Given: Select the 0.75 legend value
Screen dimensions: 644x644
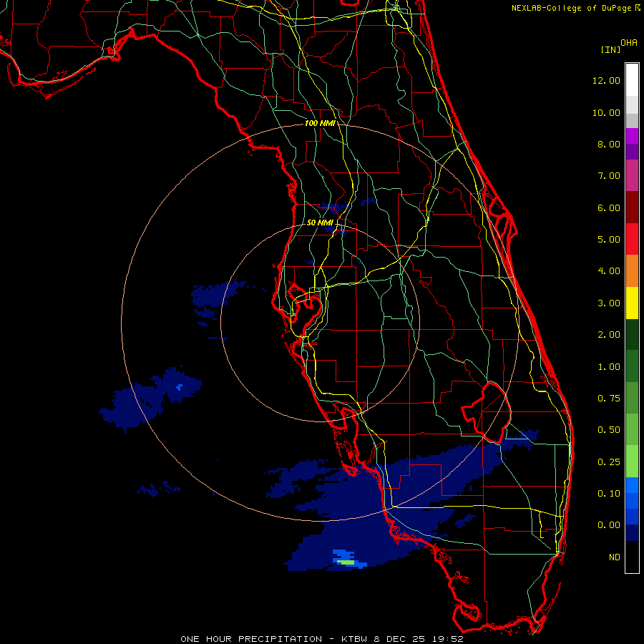Looking at the screenshot, I should [609, 399].
